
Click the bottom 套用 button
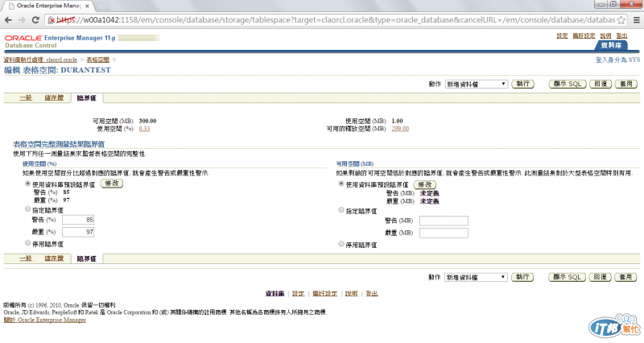pyautogui.click(x=625, y=277)
